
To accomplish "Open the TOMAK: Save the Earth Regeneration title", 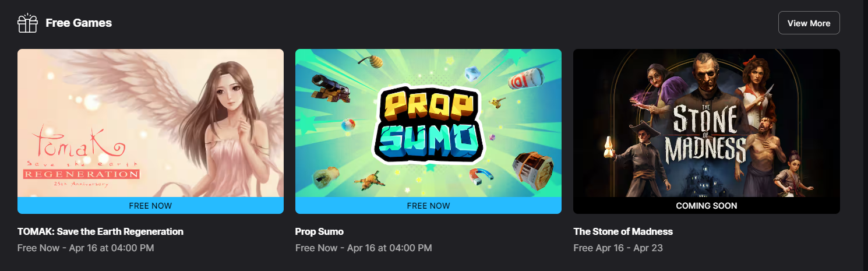I will [x=100, y=231].
